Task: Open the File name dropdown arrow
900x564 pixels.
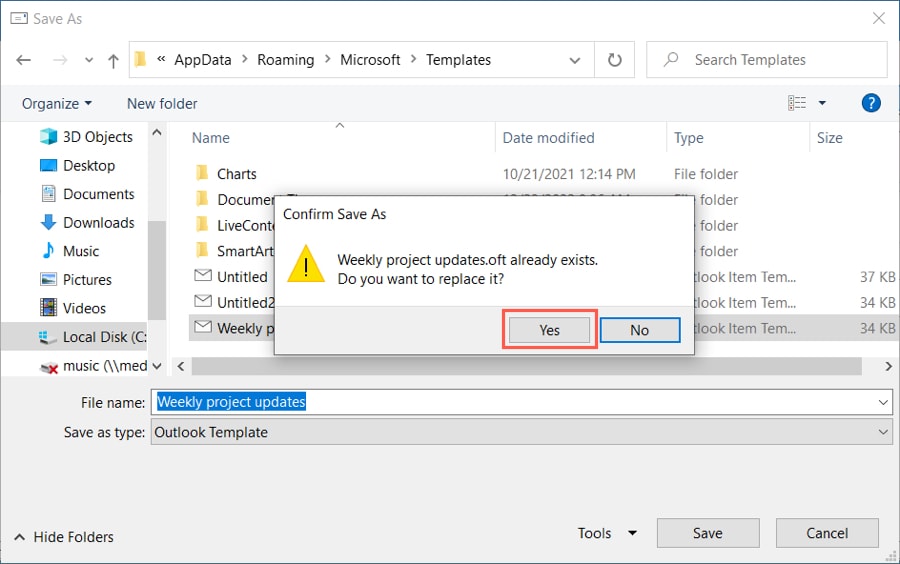Action: pos(883,402)
